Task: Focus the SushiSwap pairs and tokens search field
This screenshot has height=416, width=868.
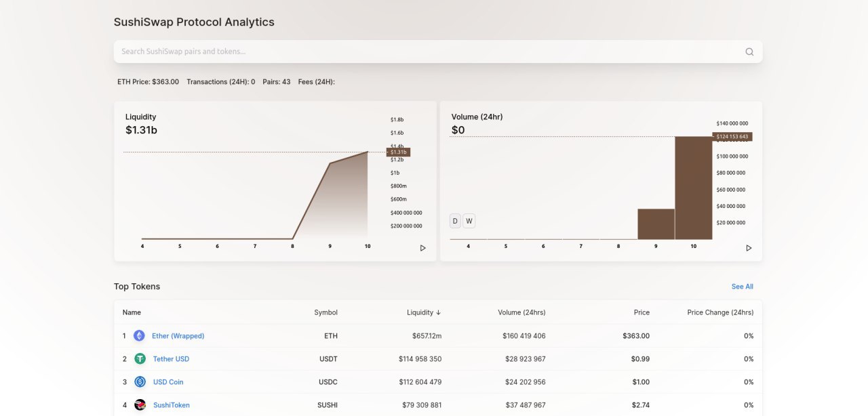Action: pos(438,51)
